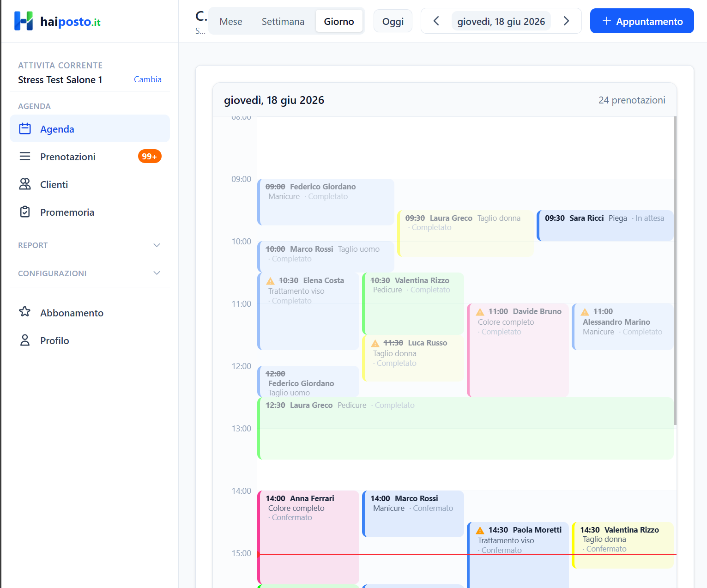Viewport: 707px width, 588px height.
Task: Open Laura Greco 12:30 Pedicure appointment
Action: click(465, 428)
